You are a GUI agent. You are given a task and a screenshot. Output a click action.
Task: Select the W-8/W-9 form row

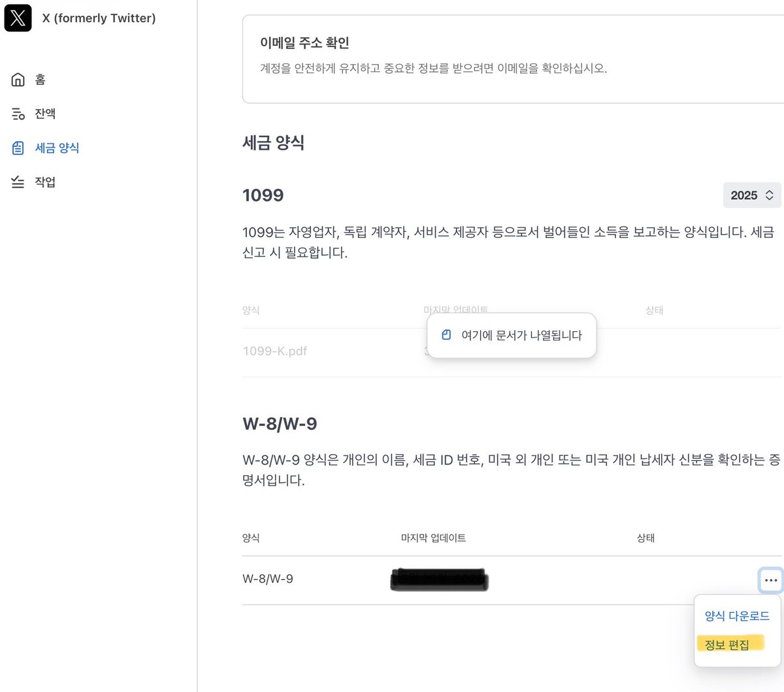268,579
